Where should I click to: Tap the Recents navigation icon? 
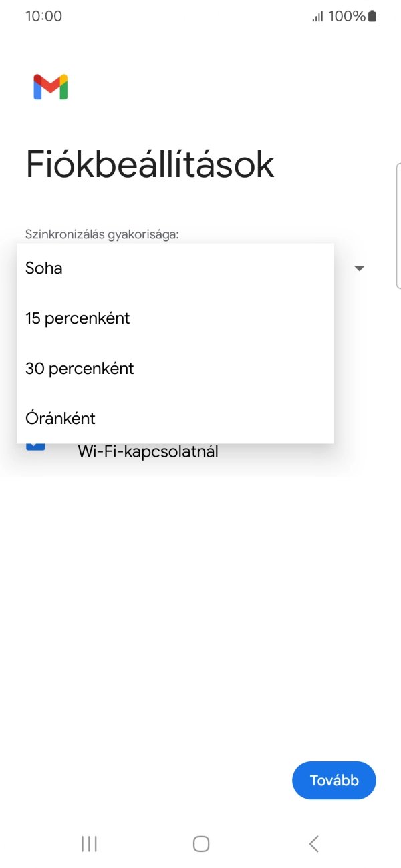pos(88,843)
